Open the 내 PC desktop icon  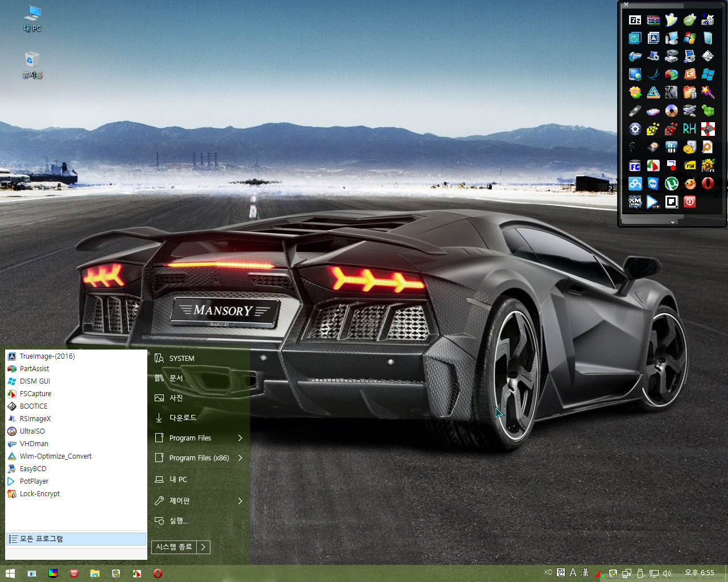[32, 18]
